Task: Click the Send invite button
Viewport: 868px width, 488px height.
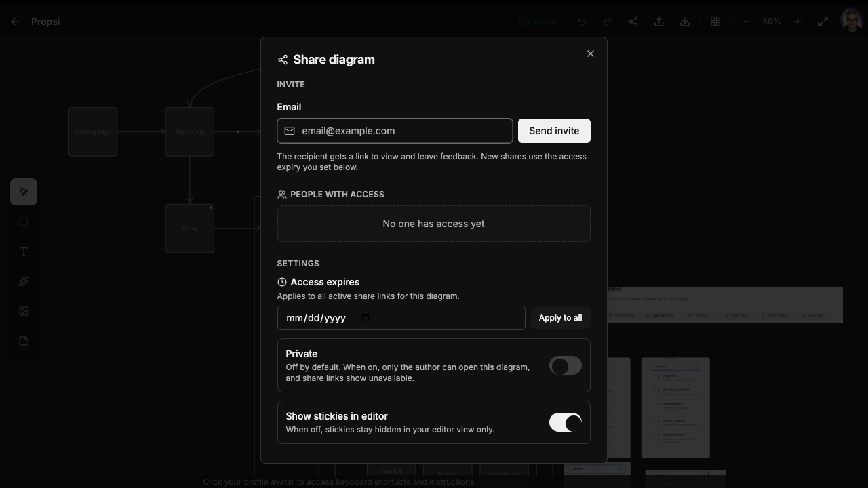Action: [x=554, y=131]
